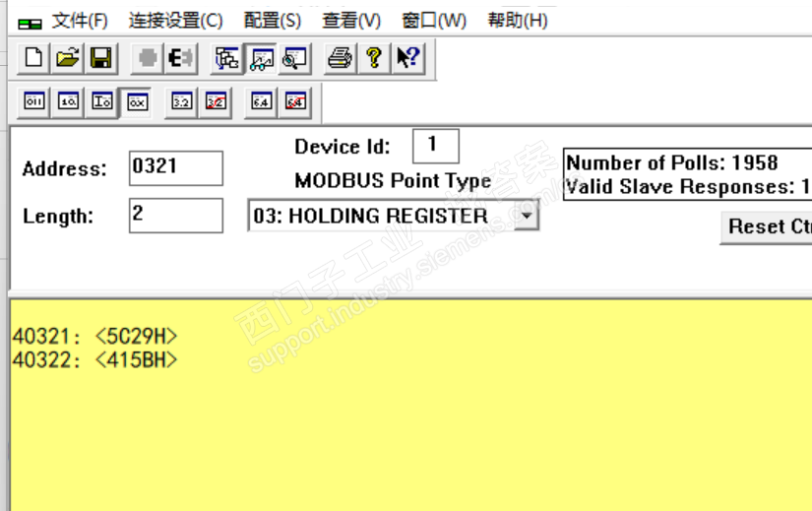Click the Number of Polls: 1958 text
This screenshot has width=812, height=511.
coord(672,162)
